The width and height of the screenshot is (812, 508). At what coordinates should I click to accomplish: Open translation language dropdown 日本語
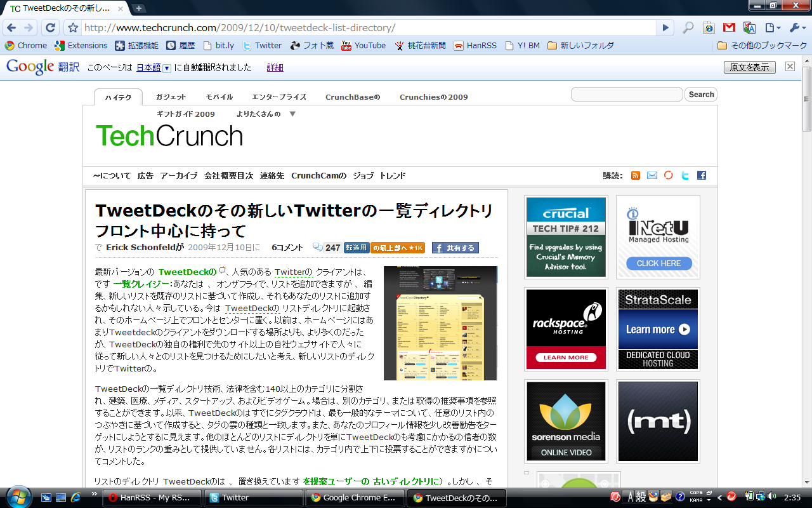click(x=154, y=67)
